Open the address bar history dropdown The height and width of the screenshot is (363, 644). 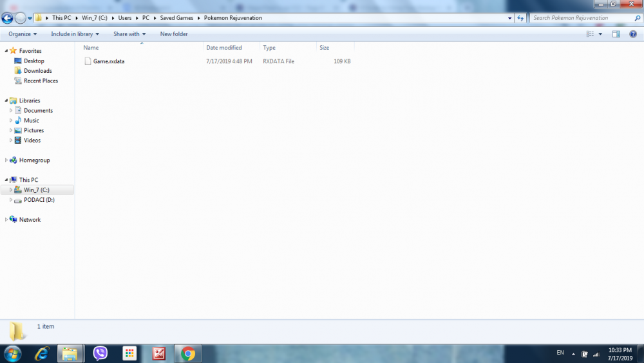(509, 18)
